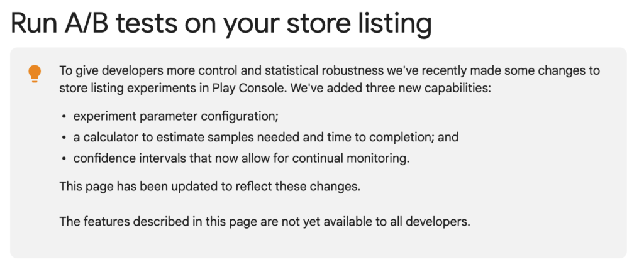The width and height of the screenshot is (644, 267).
Task: Click the words "statistical robustness" in the note
Action: 324,70
